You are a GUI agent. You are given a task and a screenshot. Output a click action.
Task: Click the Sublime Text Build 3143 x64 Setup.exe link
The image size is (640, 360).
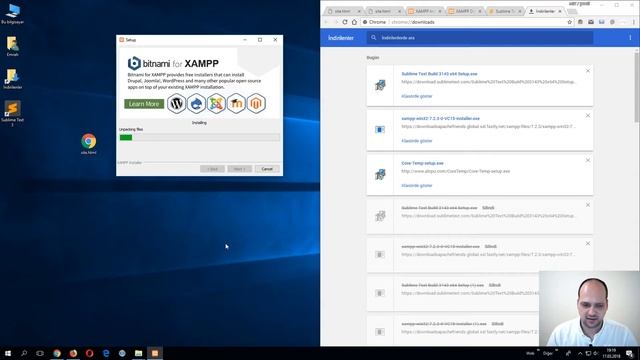439,74
